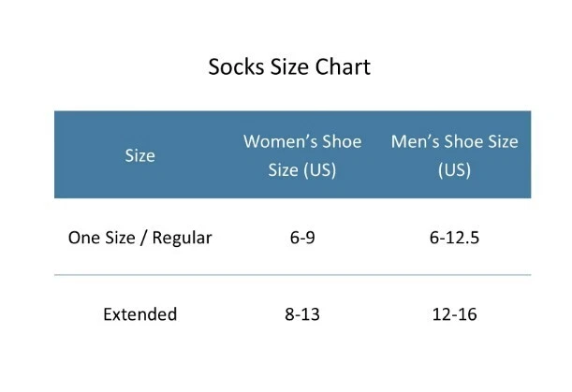Screen dimensions: 572x392
Task: Select the "Men's Shoe Size (US)" header
Action: tap(454, 156)
